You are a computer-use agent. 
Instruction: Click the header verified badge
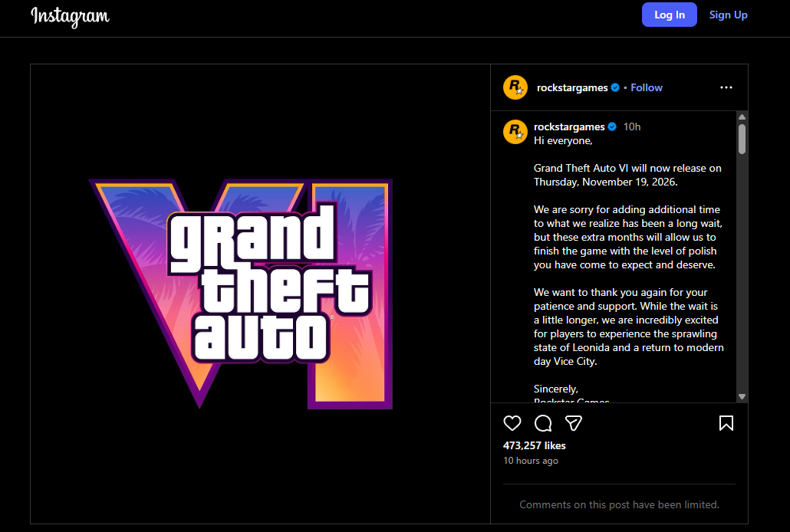(x=615, y=87)
